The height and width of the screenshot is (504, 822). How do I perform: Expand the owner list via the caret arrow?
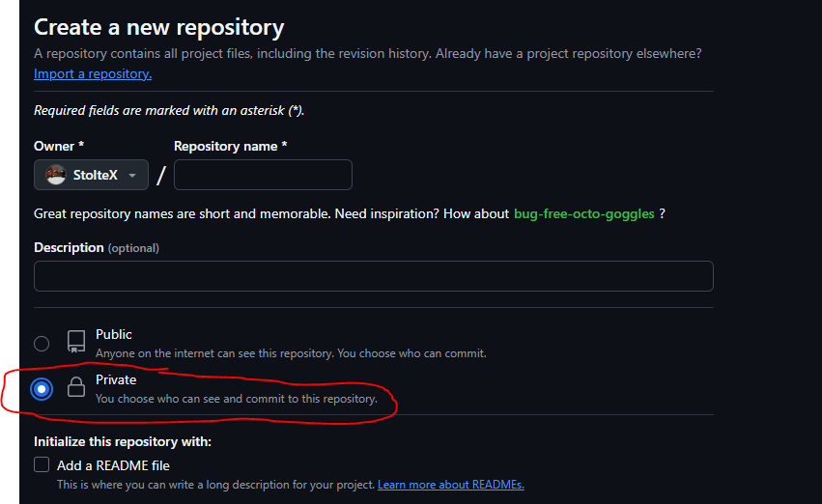point(132,176)
